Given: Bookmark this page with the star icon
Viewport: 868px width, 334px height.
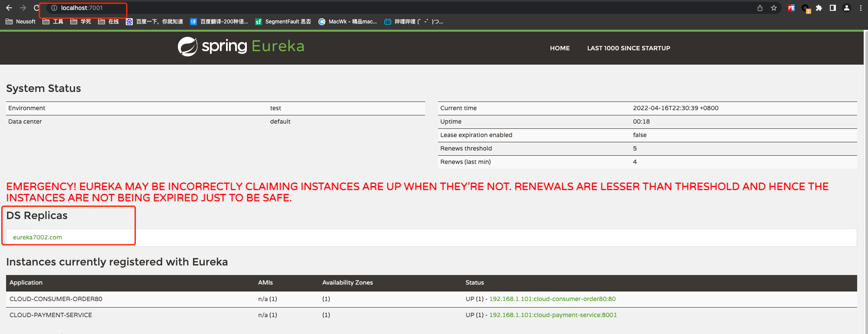Looking at the screenshot, I should pos(773,8).
